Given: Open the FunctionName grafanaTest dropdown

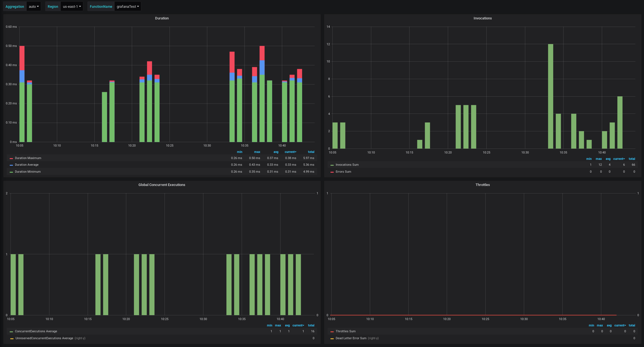Looking at the screenshot, I should pos(128,6).
